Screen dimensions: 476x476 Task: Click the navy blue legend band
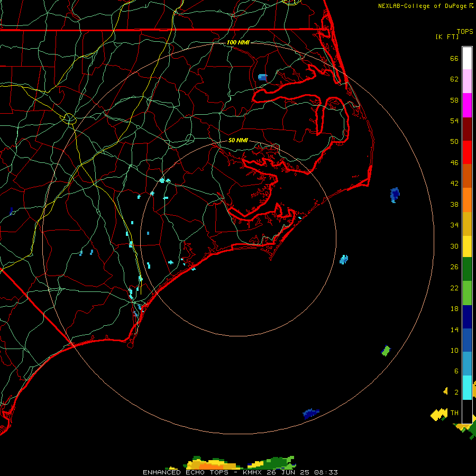pyautogui.click(x=467, y=317)
